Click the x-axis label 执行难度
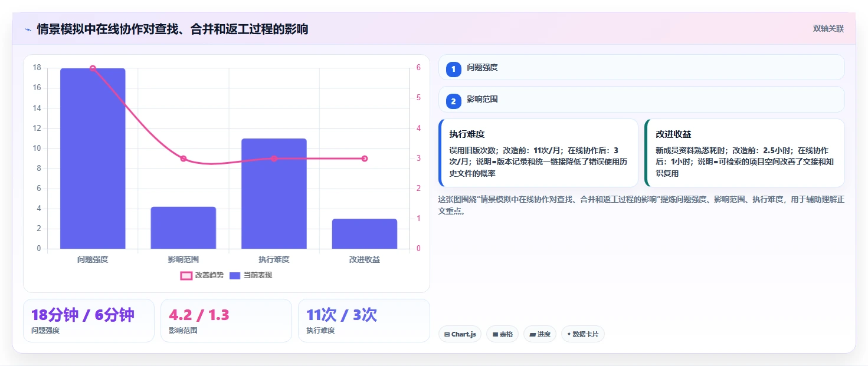Screen dimensions: 868x366 click(274, 259)
